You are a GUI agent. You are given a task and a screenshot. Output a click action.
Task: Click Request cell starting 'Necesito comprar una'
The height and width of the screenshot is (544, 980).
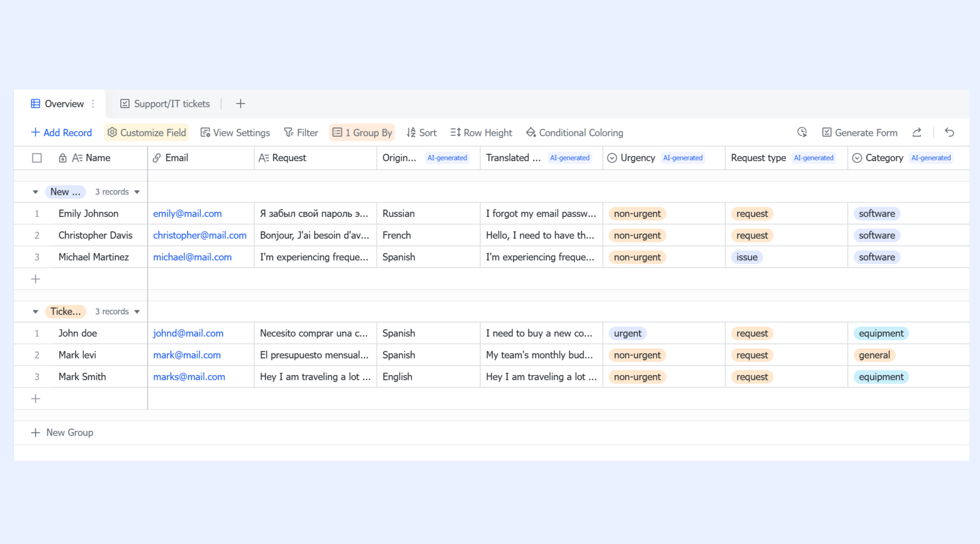315,333
